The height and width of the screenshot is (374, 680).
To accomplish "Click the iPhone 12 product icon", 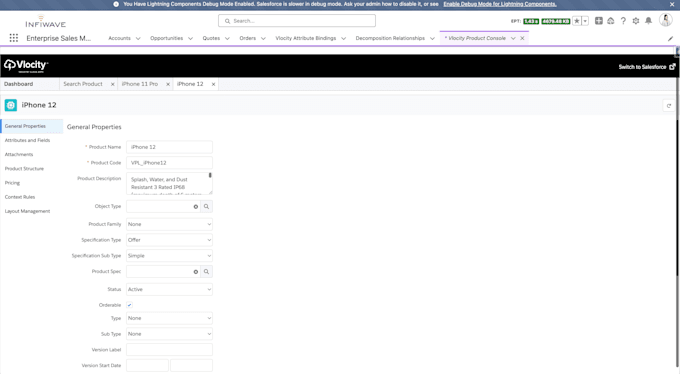I will [11, 105].
